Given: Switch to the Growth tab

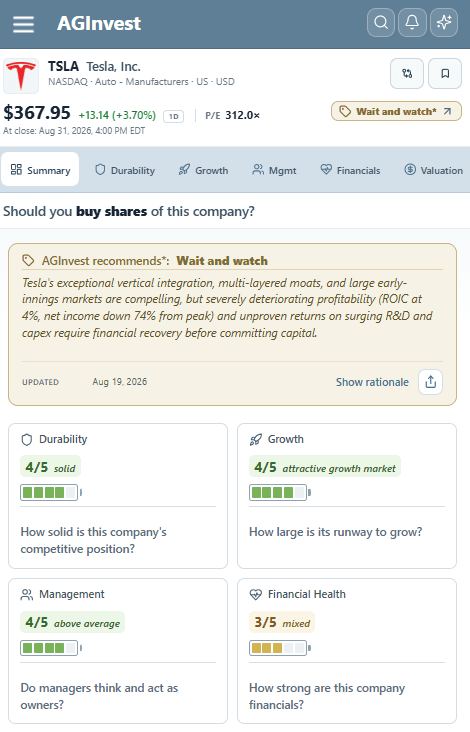Looking at the screenshot, I should pyautogui.click(x=203, y=170).
